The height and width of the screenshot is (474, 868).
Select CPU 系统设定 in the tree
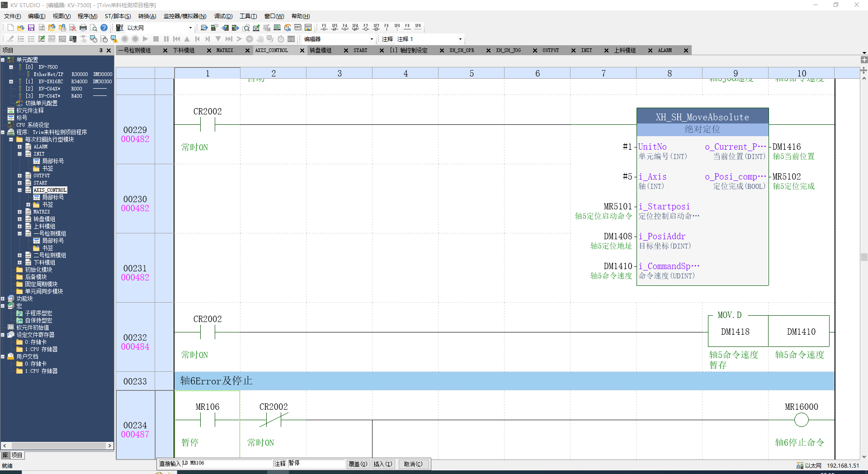click(33, 125)
